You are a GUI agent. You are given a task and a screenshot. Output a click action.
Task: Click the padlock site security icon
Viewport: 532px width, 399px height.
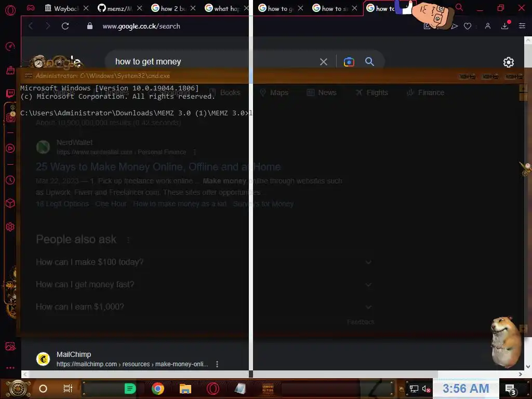click(89, 26)
